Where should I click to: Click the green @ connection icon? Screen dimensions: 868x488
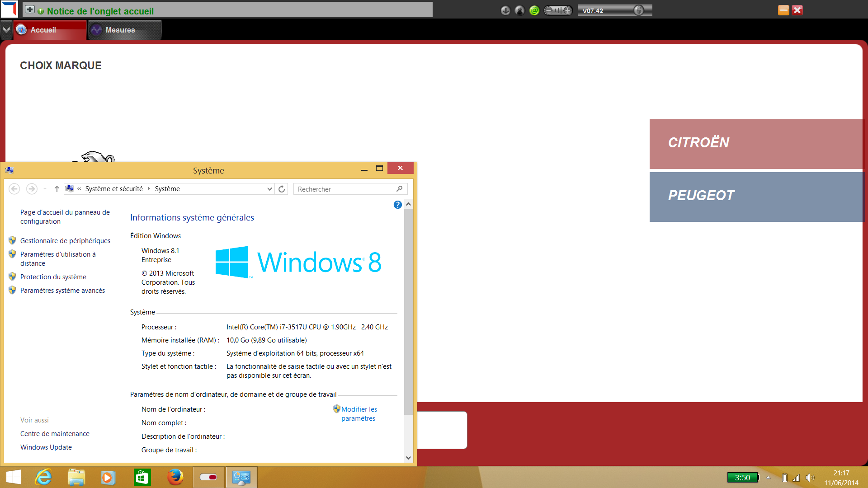pyautogui.click(x=534, y=10)
